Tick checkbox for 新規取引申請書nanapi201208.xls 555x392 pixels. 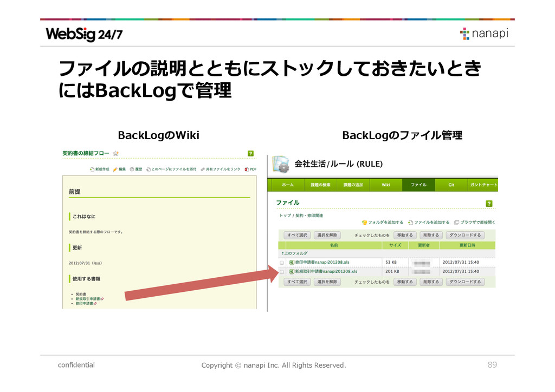point(282,272)
